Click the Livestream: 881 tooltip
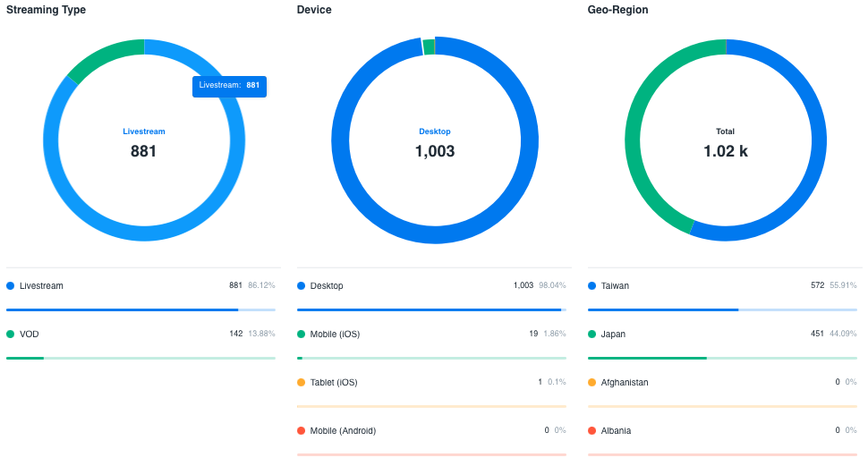This screenshot has width=868, height=466. point(229,86)
